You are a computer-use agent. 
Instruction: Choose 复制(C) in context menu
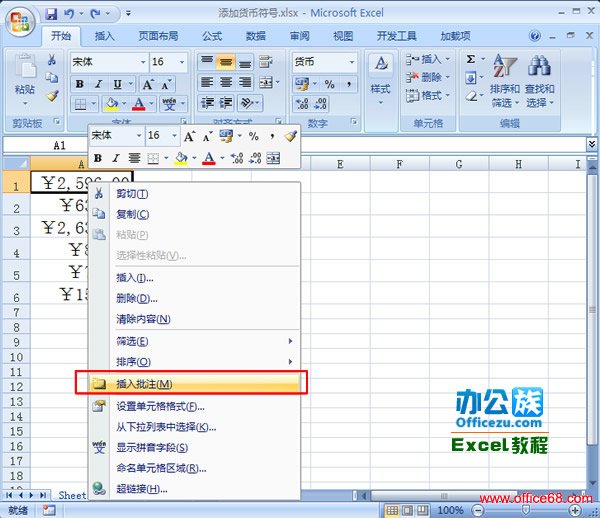pos(195,214)
